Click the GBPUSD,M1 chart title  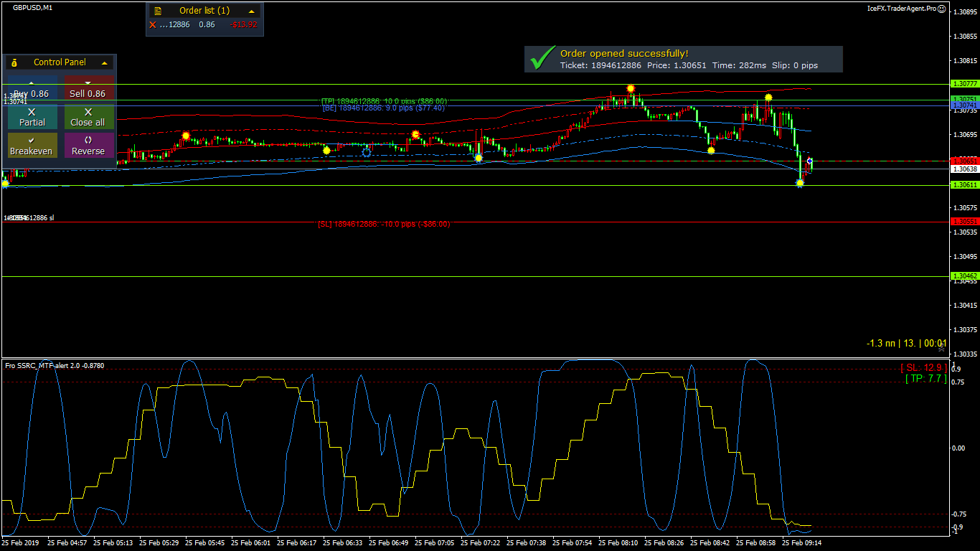tap(32, 7)
